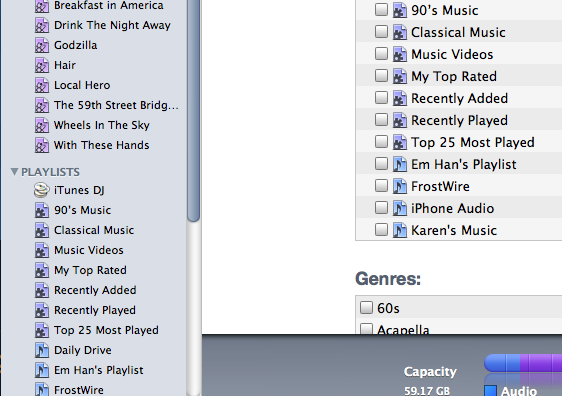Viewport: 562px width, 396px height.
Task: Click the 59.17 GB capacity value
Action: (427, 390)
